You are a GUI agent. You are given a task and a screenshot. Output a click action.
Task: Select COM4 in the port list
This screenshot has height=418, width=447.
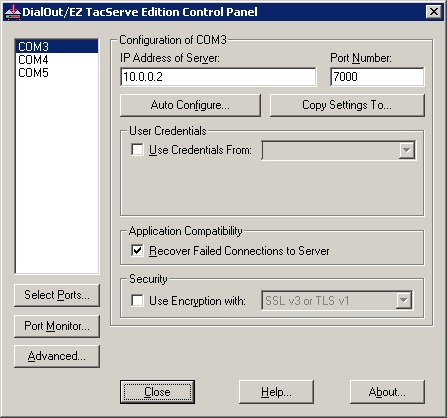[57, 60]
